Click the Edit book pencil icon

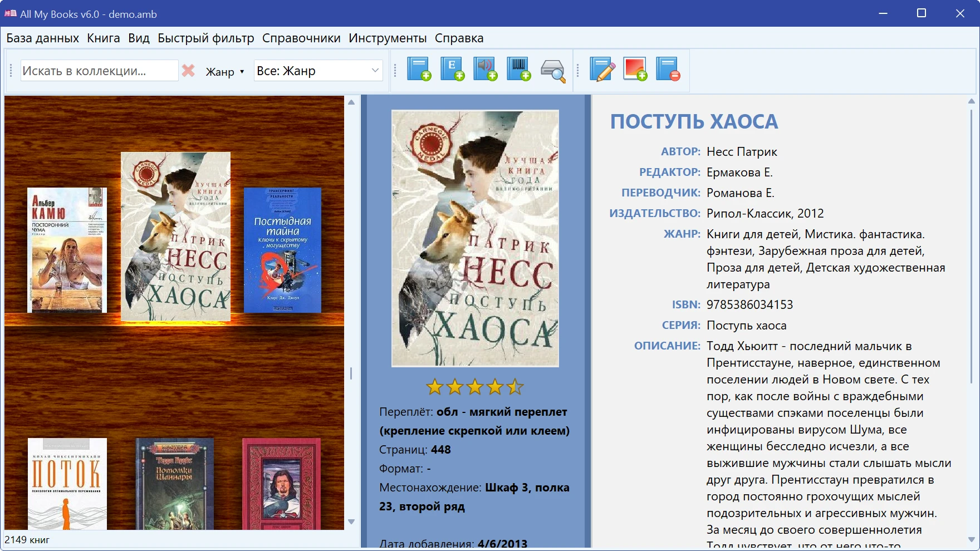click(602, 70)
